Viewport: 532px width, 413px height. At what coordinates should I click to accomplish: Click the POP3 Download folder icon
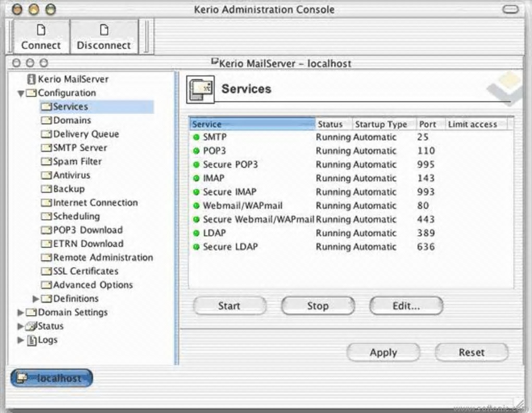(46, 230)
